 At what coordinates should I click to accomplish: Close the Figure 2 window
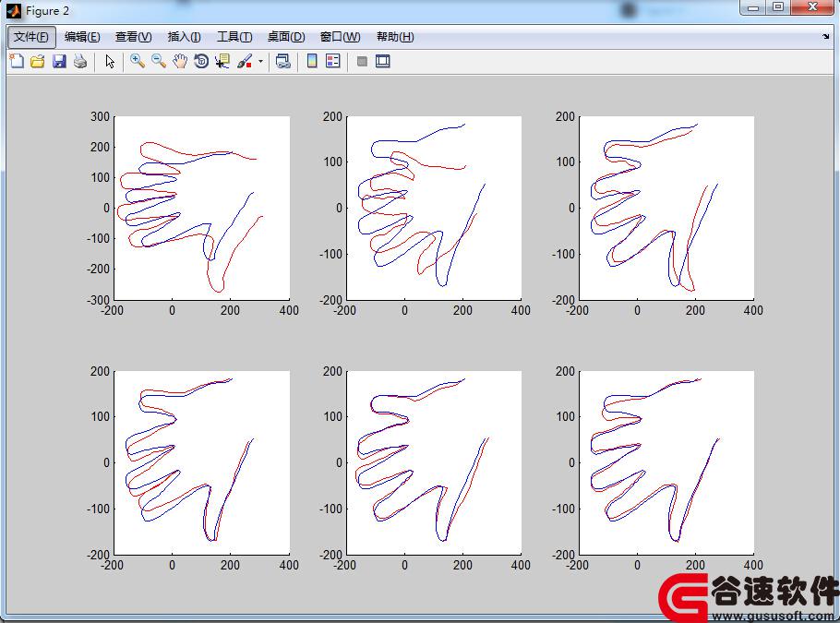[812, 7]
